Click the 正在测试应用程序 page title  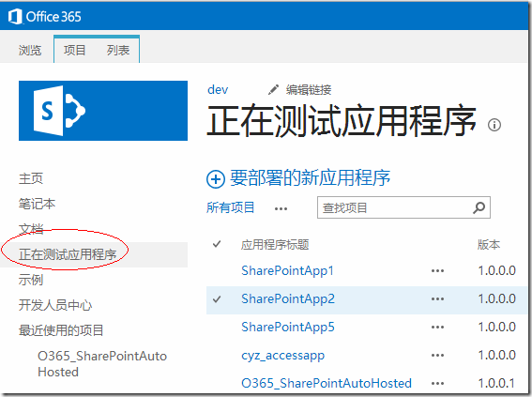click(342, 121)
